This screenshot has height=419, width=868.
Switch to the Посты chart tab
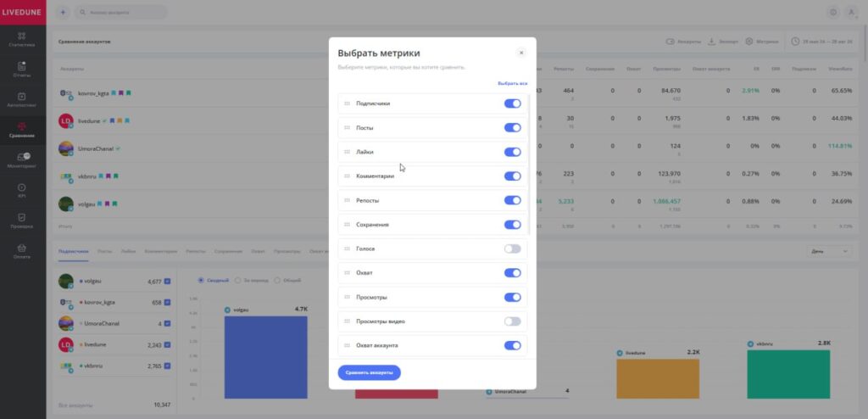click(104, 252)
